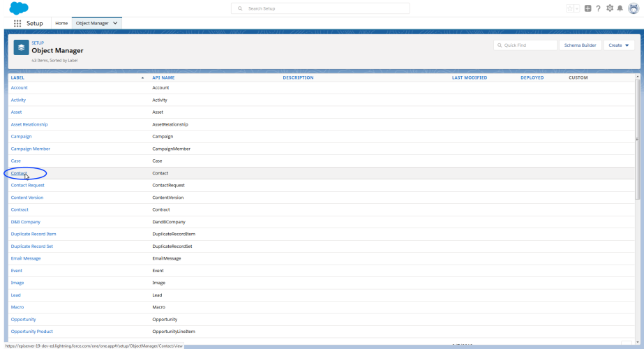Click the Salesforce cloud logo

(x=18, y=8)
